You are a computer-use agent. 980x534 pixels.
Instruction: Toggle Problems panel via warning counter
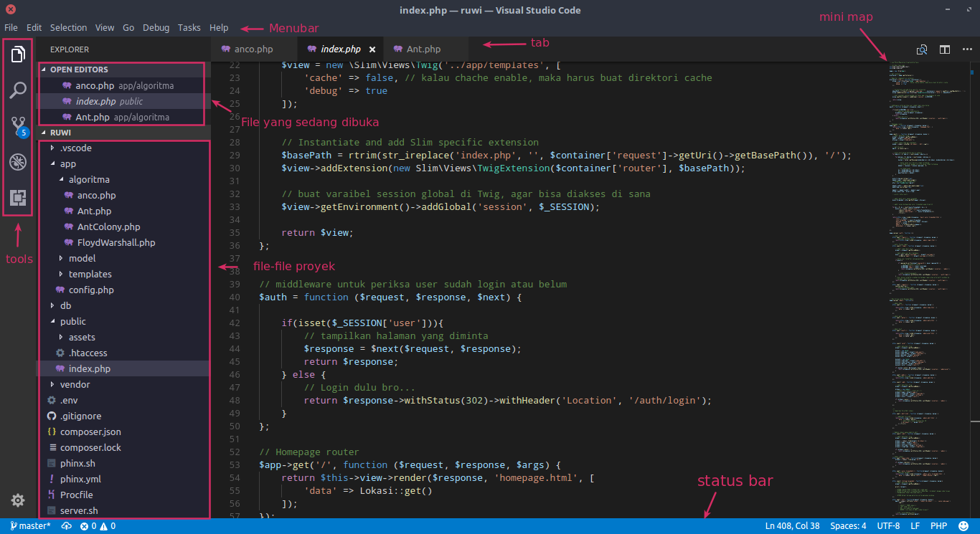104,525
